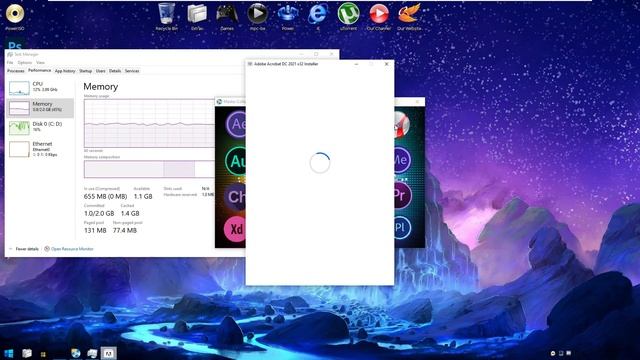
Task: Switch to the Services tab
Action: pyautogui.click(x=132, y=71)
